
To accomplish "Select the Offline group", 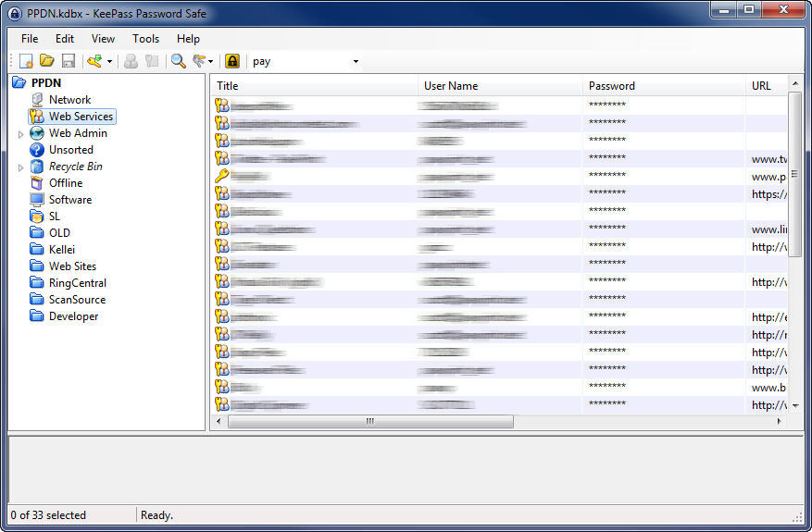I will point(66,182).
